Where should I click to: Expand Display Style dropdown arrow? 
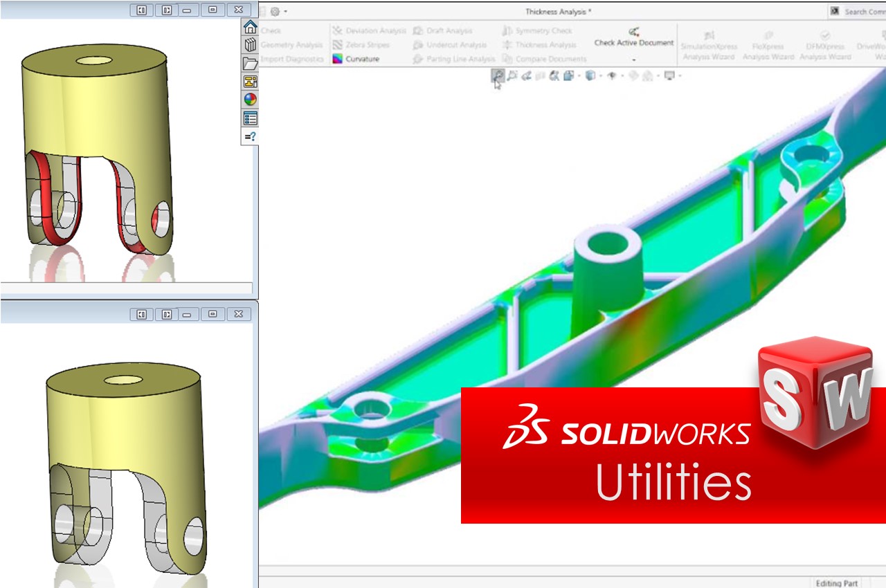coord(601,75)
